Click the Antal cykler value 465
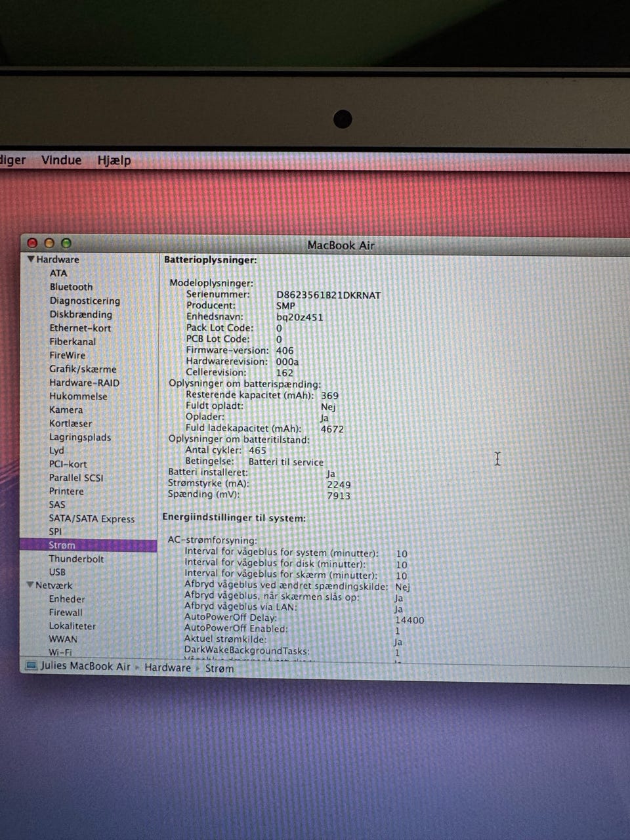The image size is (630, 840). tap(258, 450)
